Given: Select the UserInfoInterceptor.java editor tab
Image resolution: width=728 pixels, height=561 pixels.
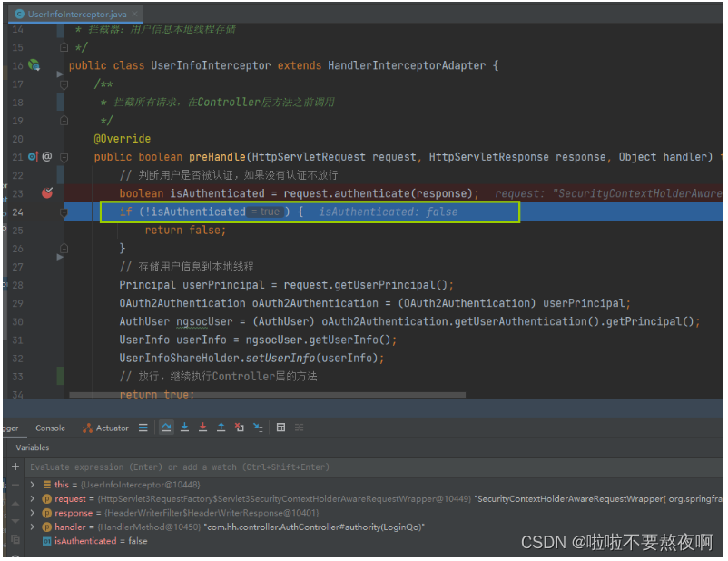Looking at the screenshot, I should click(77, 15).
